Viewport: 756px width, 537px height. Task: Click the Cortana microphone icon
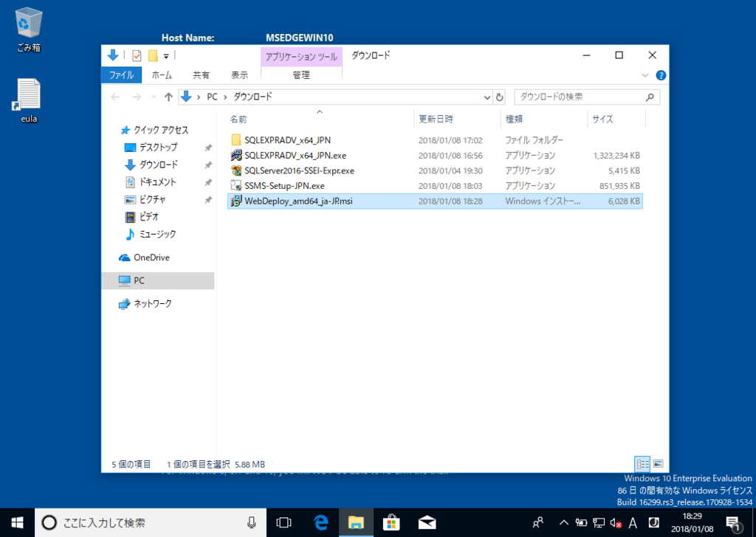tap(251, 522)
